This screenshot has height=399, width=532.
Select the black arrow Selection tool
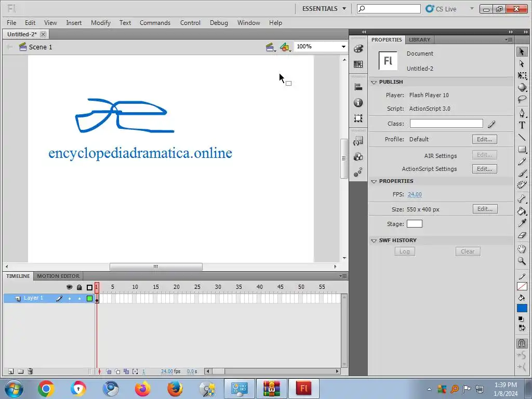[522, 51]
